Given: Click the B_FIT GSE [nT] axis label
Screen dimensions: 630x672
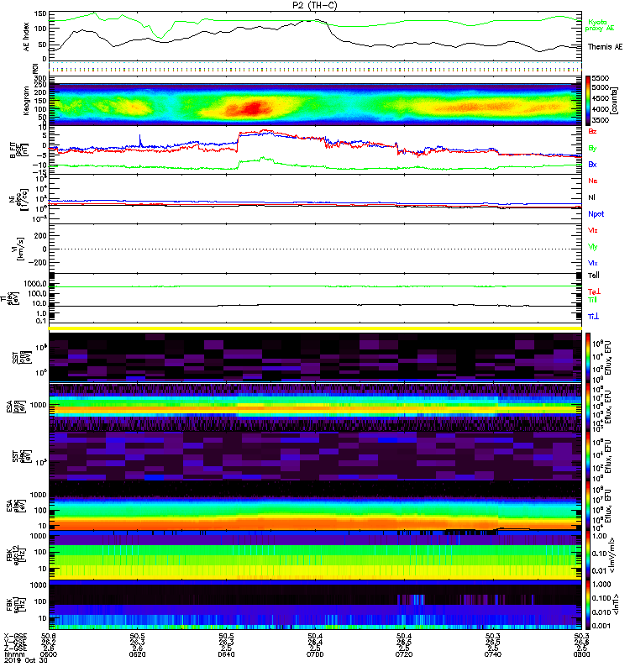Looking at the screenshot, I should tap(18, 150).
